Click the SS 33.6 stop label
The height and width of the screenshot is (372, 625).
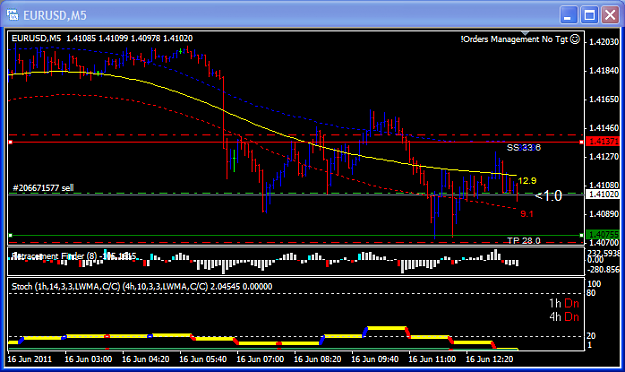coord(524,148)
